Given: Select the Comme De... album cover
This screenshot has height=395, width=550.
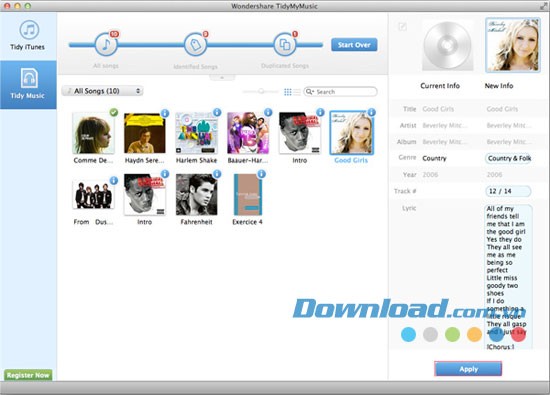Looking at the screenshot, I should pyautogui.click(x=93, y=133).
